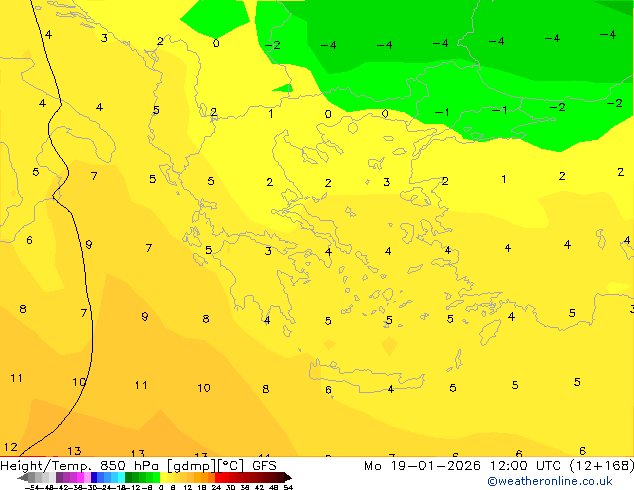This screenshot has height=490, width=634.
Task: Click the bright yellow swatch in the legend
Action: pos(163,477)
